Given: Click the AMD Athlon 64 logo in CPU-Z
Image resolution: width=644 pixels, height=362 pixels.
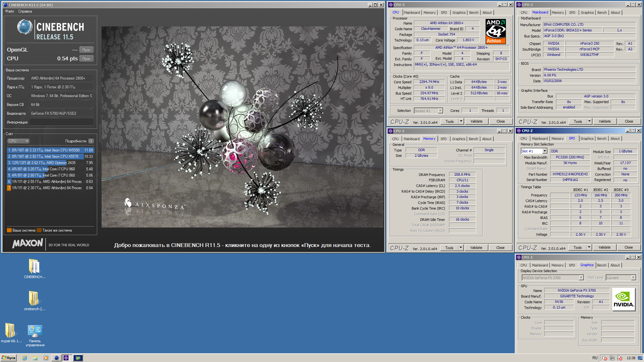Looking at the screenshot, I should click(x=496, y=31).
